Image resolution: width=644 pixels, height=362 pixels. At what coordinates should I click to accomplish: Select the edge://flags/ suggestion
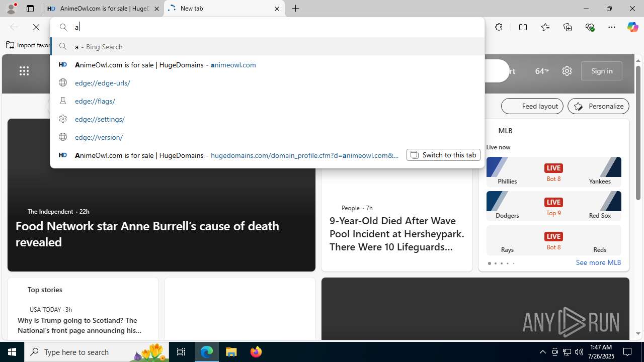tap(267, 101)
